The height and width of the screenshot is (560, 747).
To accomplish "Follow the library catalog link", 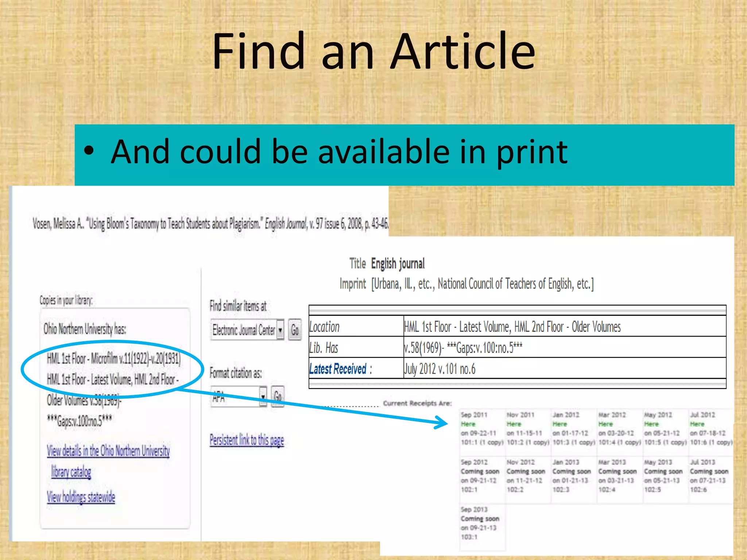I will 71,471.
